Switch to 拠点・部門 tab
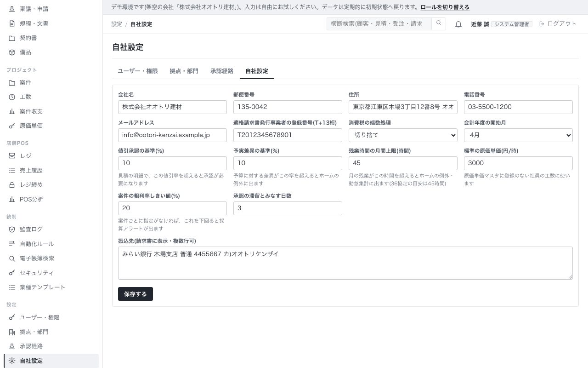 point(184,71)
